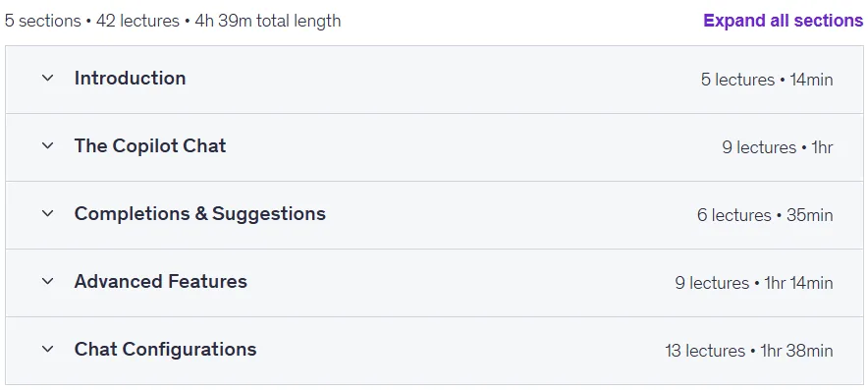The height and width of the screenshot is (390, 868).
Task: Click the '9 lectures • 1hr' label
Action: click(x=778, y=147)
